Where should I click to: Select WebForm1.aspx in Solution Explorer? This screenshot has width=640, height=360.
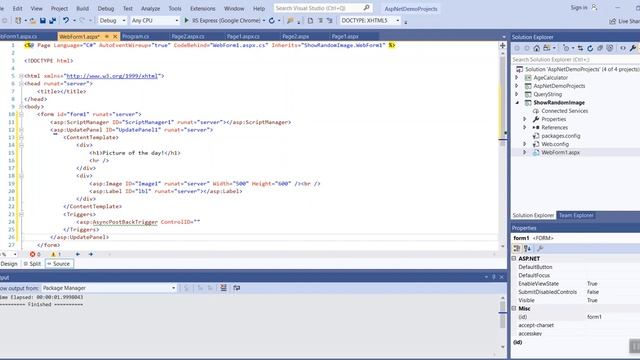click(560, 152)
